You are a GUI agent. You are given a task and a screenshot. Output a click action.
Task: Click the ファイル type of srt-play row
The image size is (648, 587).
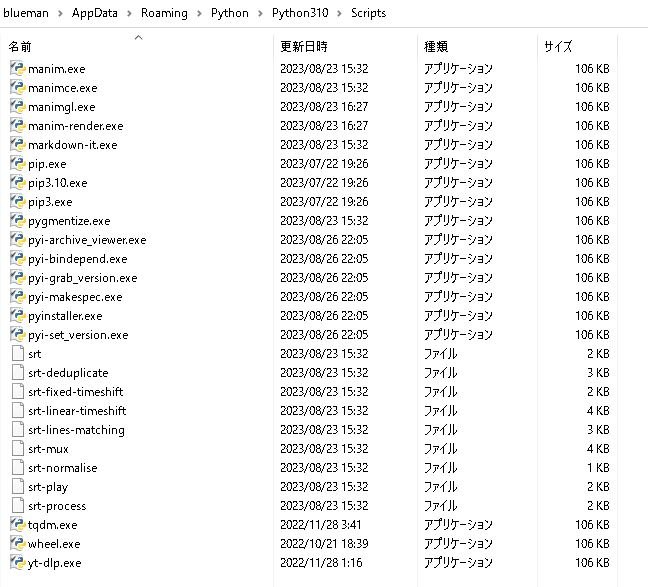coord(441,487)
